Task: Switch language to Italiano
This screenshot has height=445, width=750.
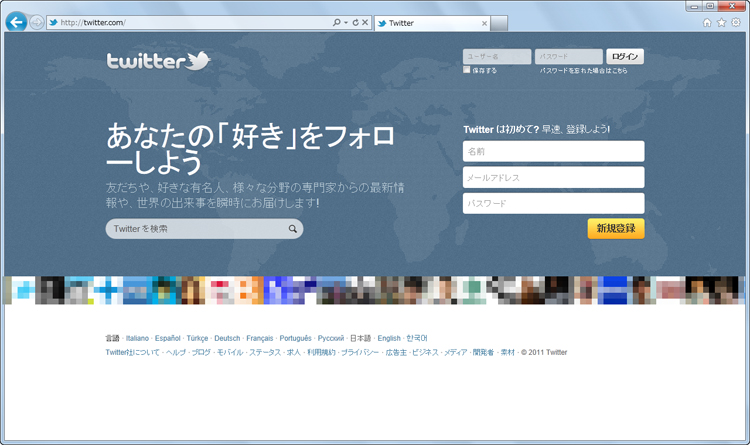Action: tap(137, 338)
